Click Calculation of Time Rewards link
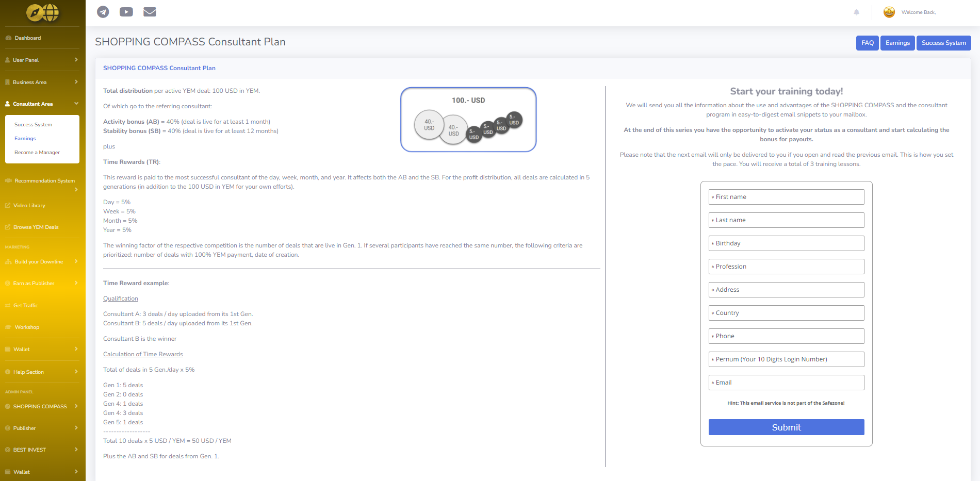 (x=143, y=354)
